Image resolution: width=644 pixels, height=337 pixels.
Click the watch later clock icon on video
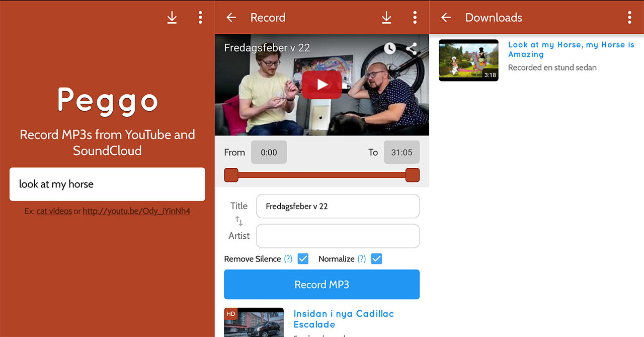[x=390, y=48]
